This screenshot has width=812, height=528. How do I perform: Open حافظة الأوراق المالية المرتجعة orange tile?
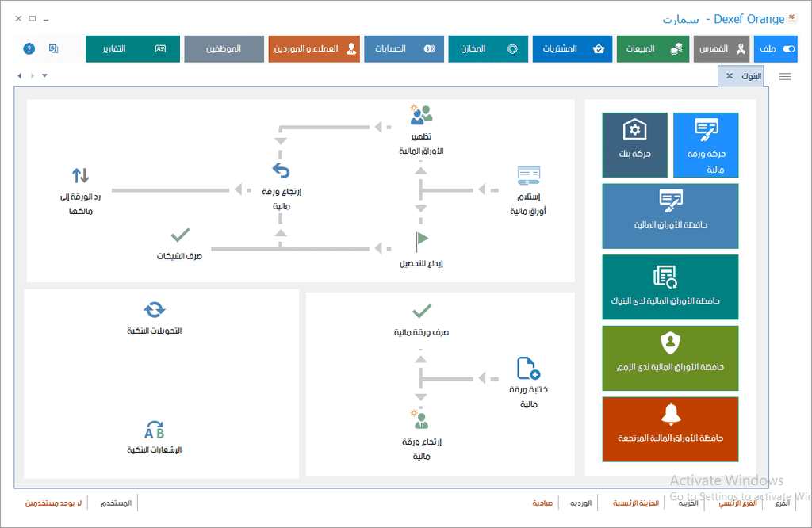[670, 429]
